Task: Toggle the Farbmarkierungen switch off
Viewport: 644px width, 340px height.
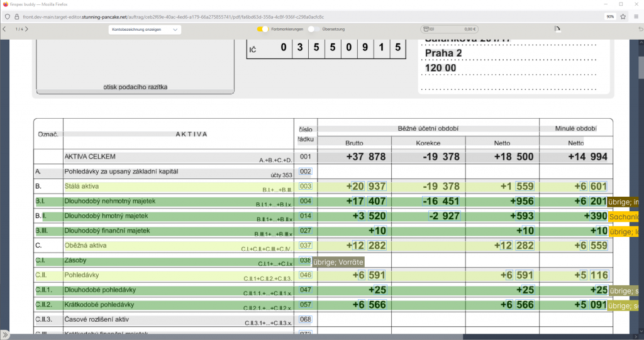Action: pos(262,29)
